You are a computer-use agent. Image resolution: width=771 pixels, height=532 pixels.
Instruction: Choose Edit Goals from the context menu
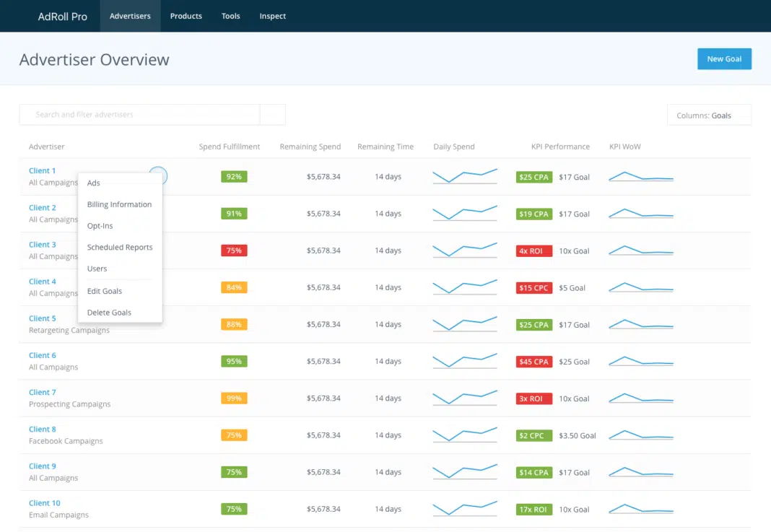[x=105, y=292]
